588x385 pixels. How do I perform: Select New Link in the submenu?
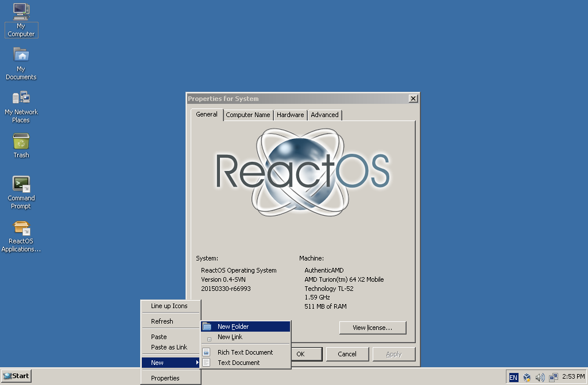point(246,337)
